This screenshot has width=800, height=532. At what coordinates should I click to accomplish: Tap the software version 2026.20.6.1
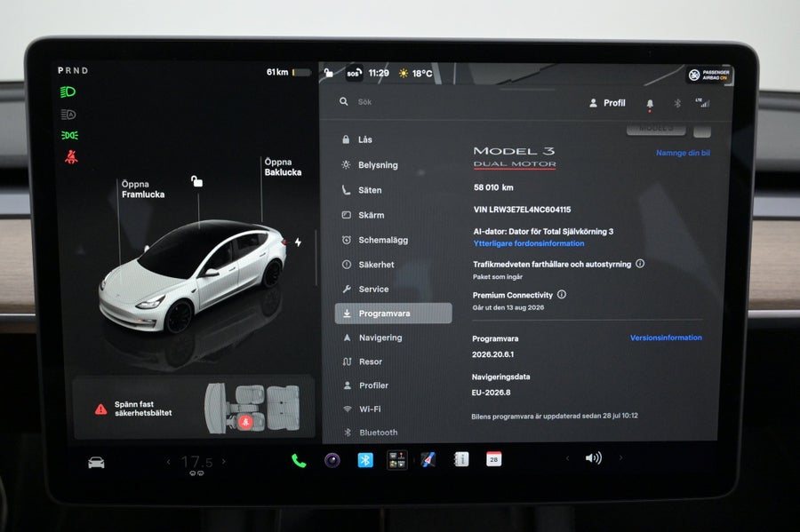[492, 354]
